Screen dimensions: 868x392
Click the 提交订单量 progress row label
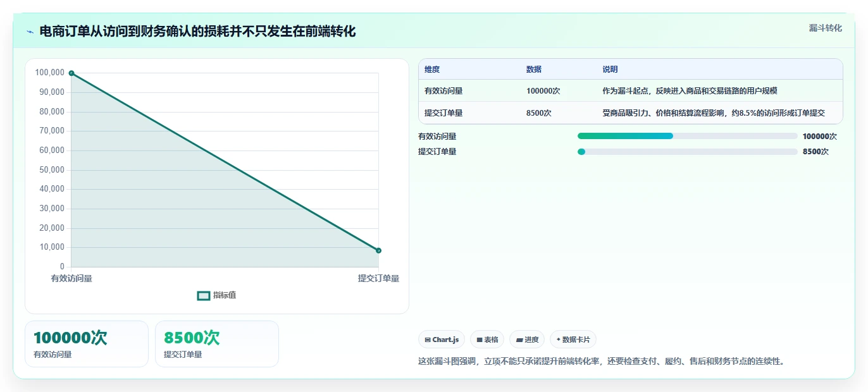437,152
